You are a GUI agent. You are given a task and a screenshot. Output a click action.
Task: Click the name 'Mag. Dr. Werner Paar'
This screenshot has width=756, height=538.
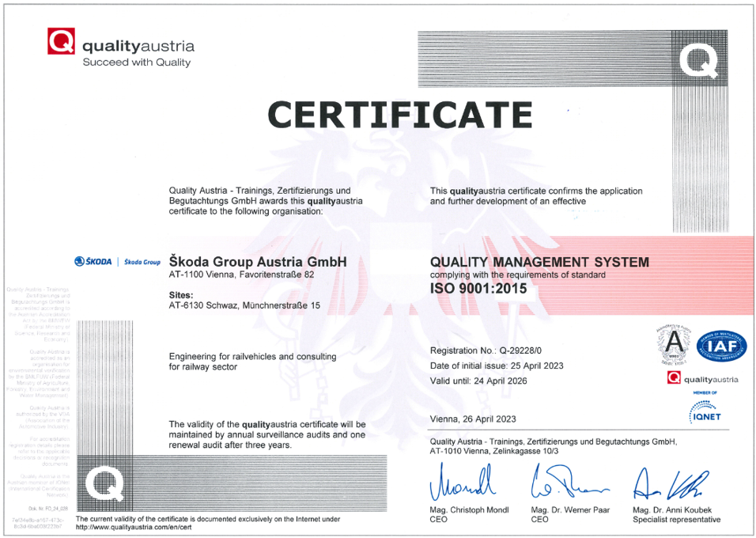(x=570, y=510)
